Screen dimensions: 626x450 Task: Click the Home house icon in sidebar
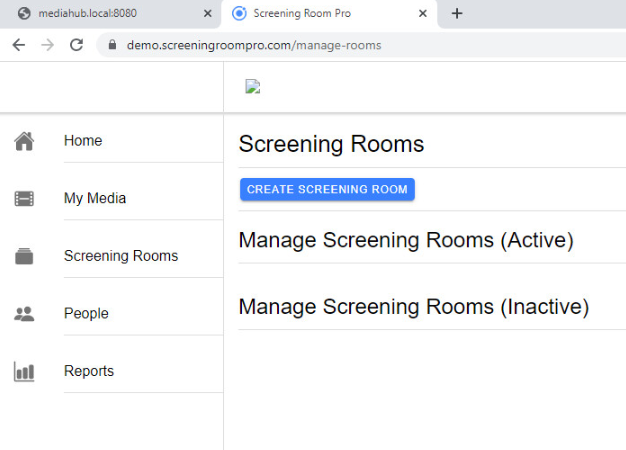[24, 141]
